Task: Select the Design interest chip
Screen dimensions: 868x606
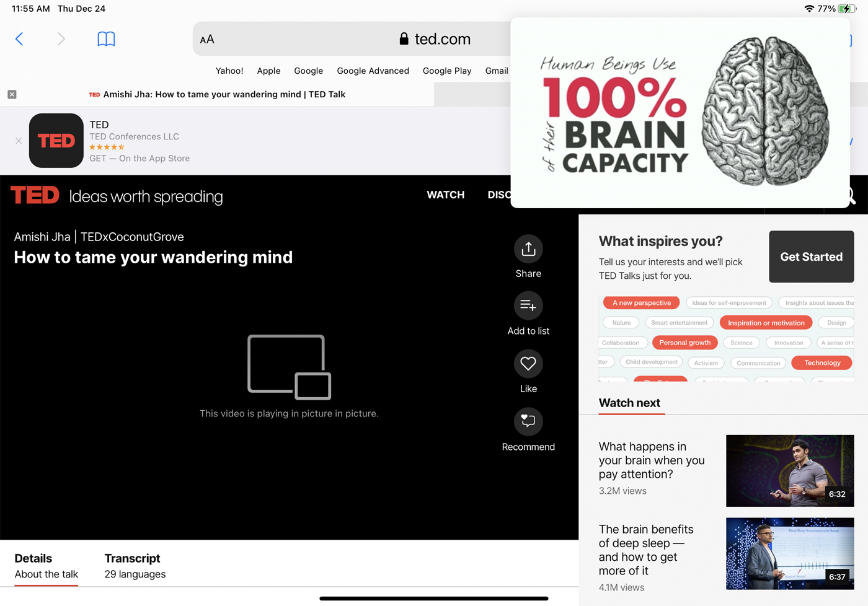Action: coord(836,323)
